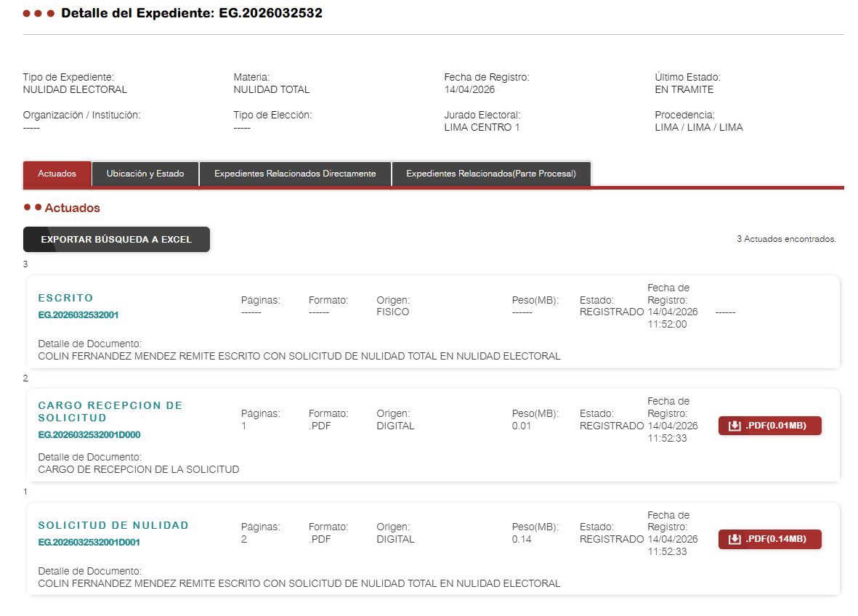Click Tipo de Elección label

pyautogui.click(x=272, y=115)
